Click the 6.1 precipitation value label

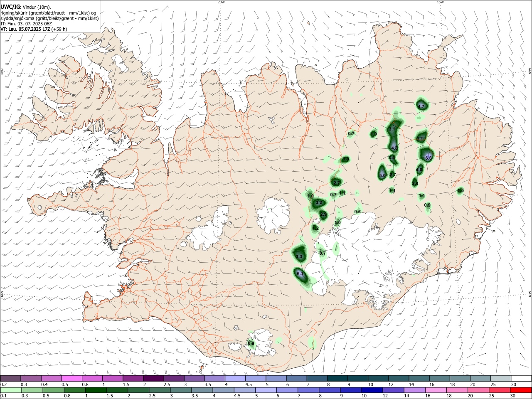[x=300, y=273]
